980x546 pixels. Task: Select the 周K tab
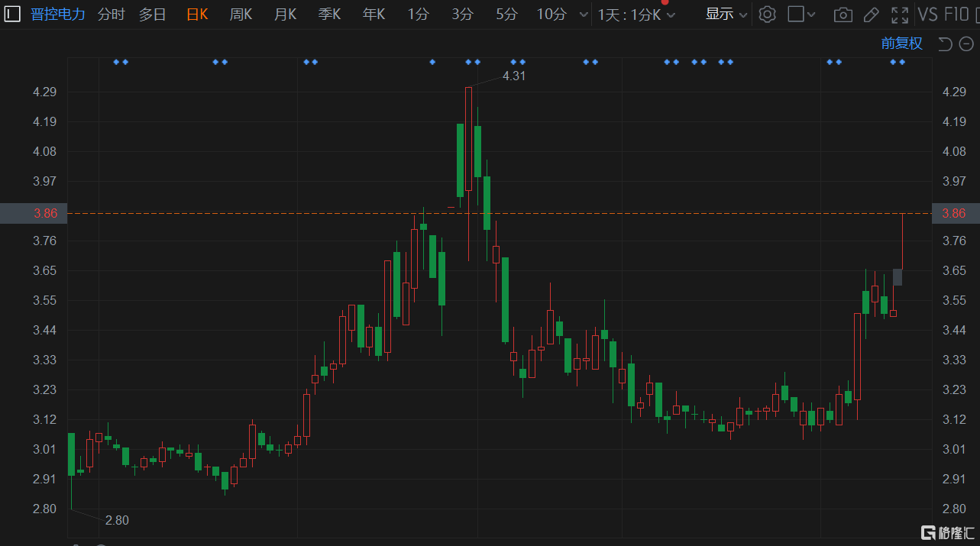pos(241,14)
